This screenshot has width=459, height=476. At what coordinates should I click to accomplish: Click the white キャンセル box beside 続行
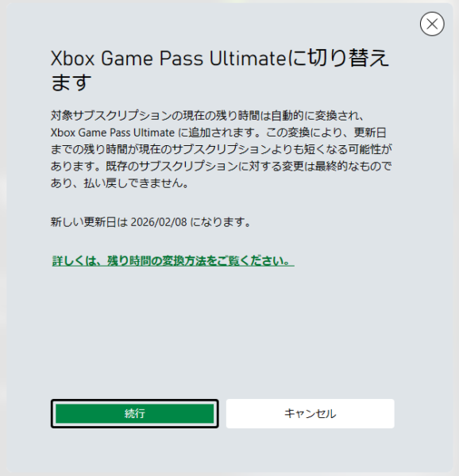(x=310, y=413)
